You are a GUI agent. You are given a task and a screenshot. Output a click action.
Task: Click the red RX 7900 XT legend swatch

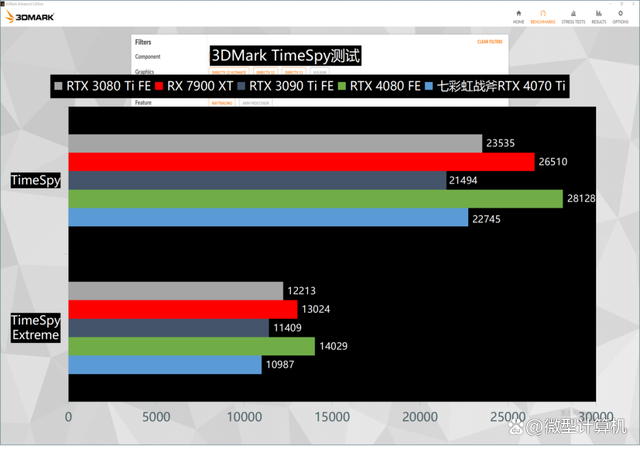click(x=159, y=87)
